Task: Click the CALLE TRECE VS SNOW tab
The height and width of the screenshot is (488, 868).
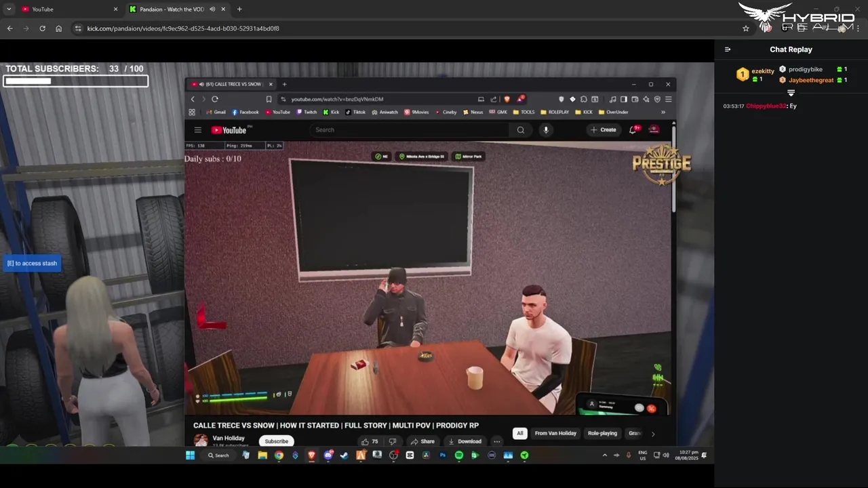Action: pyautogui.click(x=231, y=84)
